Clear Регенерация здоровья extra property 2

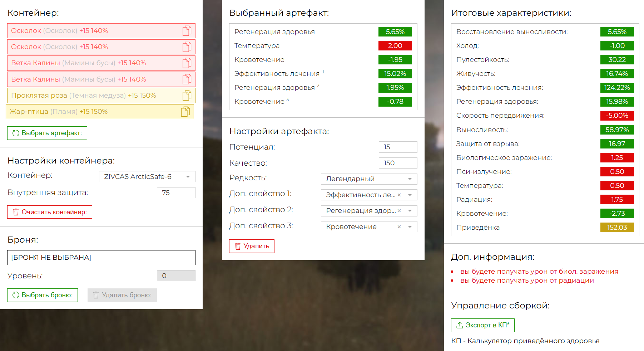[399, 211]
